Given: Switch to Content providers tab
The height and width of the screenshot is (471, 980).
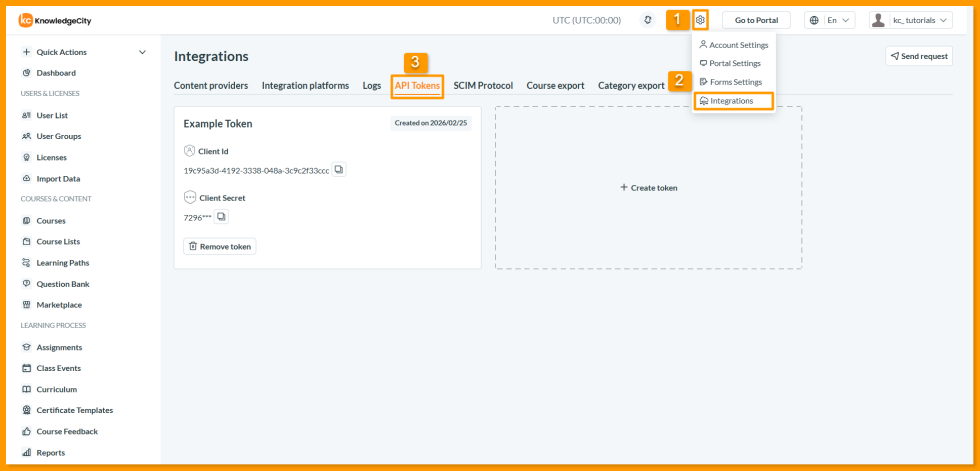Looking at the screenshot, I should click(x=211, y=86).
